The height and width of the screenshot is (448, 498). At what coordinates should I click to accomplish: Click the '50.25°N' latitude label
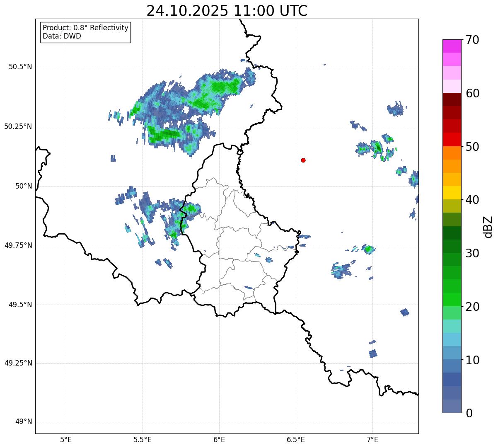click(18, 126)
